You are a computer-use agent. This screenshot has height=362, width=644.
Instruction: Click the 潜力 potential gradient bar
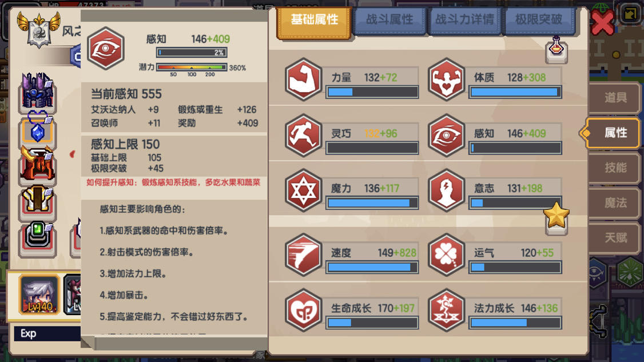[192, 67]
